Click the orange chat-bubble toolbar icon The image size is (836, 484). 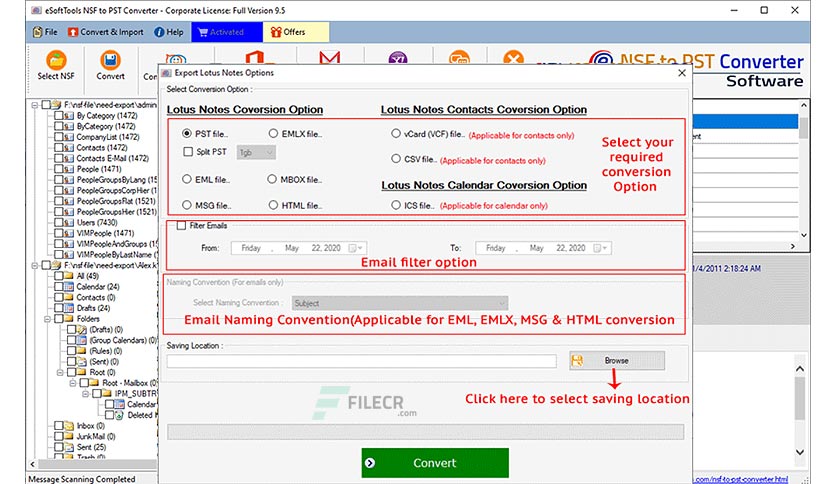[459, 57]
